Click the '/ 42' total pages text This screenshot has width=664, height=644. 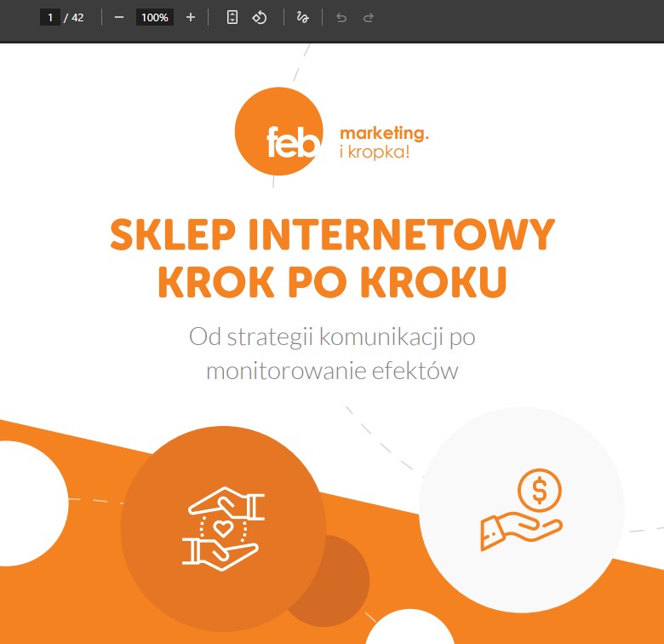coord(74,17)
